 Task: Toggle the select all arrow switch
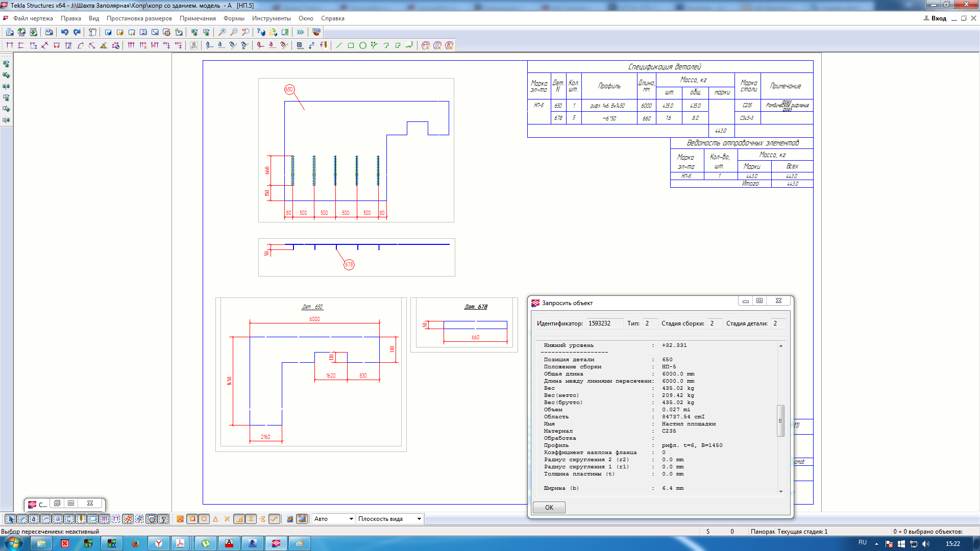[x=10, y=519]
